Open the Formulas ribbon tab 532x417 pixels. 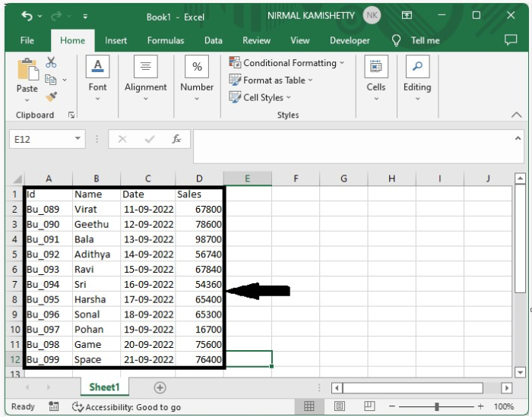tap(165, 40)
